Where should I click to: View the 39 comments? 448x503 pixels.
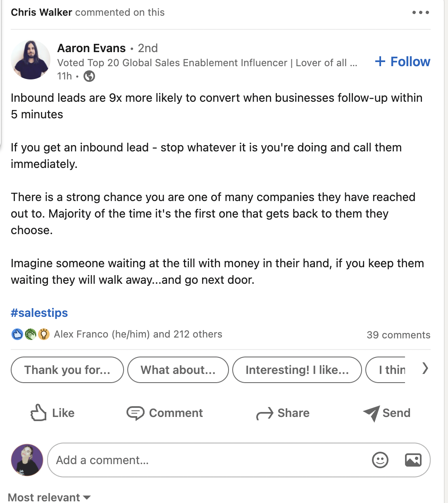pyautogui.click(x=398, y=335)
